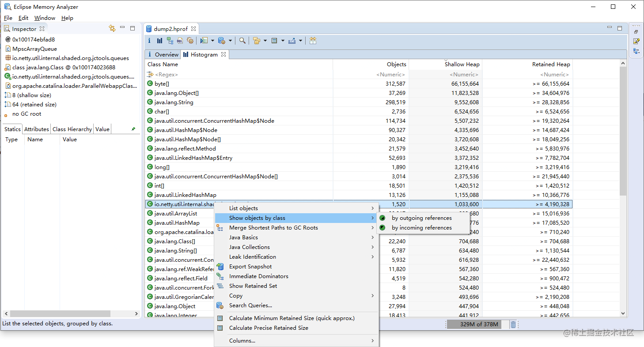Expand Merge Shortest Paths to GC Roots
The width and height of the screenshot is (644, 347).
(x=296, y=228)
